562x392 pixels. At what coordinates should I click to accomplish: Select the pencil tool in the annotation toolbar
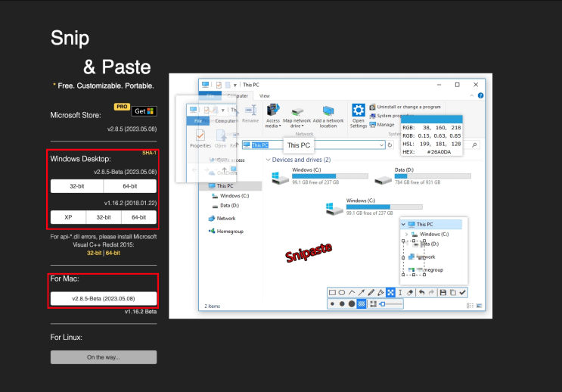[371, 293]
